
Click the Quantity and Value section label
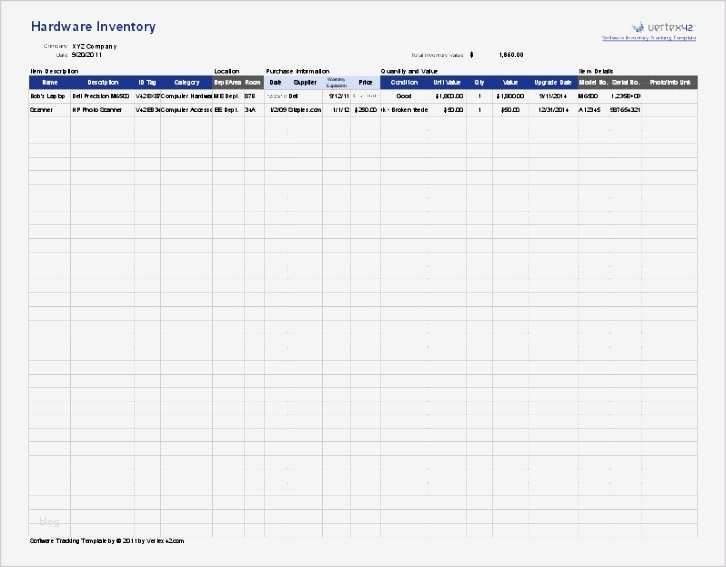click(409, 71)
